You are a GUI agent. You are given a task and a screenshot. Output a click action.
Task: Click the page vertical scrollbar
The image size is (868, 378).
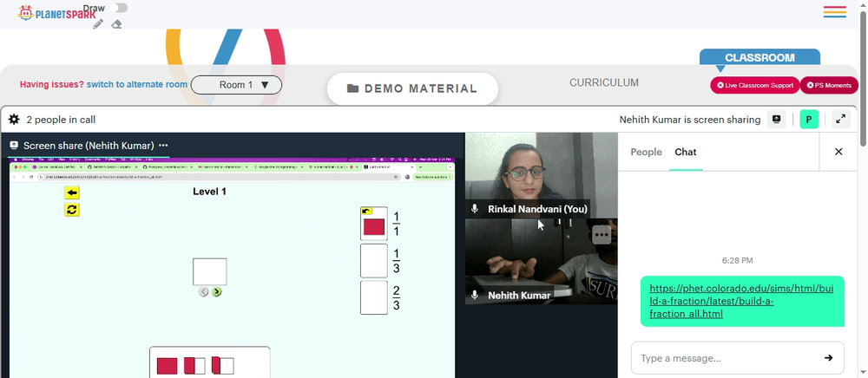[863, 77]
